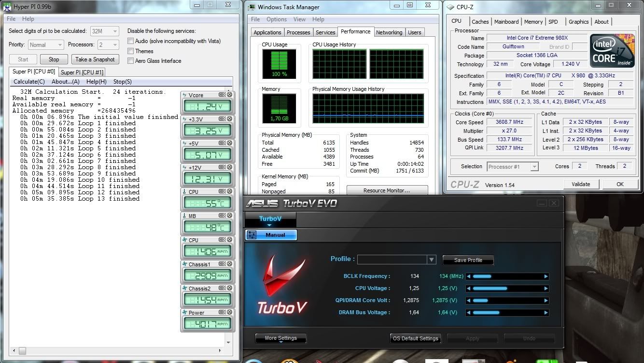Image resolution: width=644 pixels, height=363 pixels.
Task: Click the Validate button in CPU-Z
Action: pyautogui.click(x=581, y=184)
